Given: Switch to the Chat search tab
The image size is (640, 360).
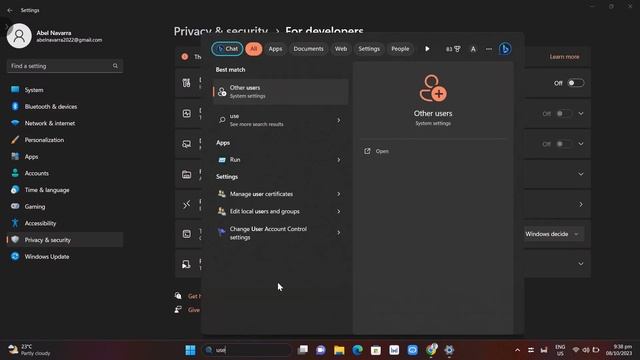Looking at the screenshot, I should click(x=227, y=49).
